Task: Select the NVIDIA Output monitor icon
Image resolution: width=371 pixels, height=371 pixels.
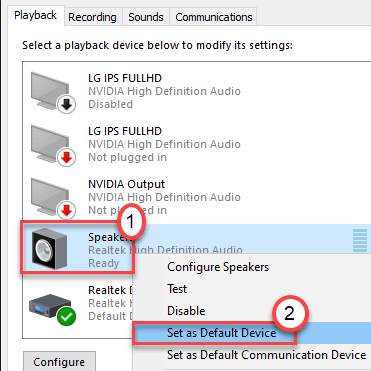Action: 50,196
